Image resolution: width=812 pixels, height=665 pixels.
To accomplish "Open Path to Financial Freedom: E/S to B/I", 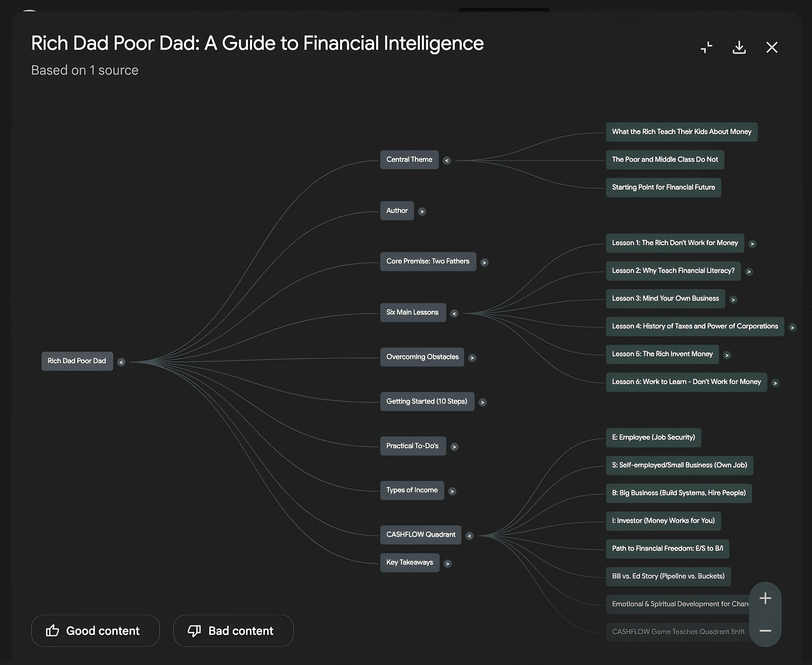I will tap(668, 549).
